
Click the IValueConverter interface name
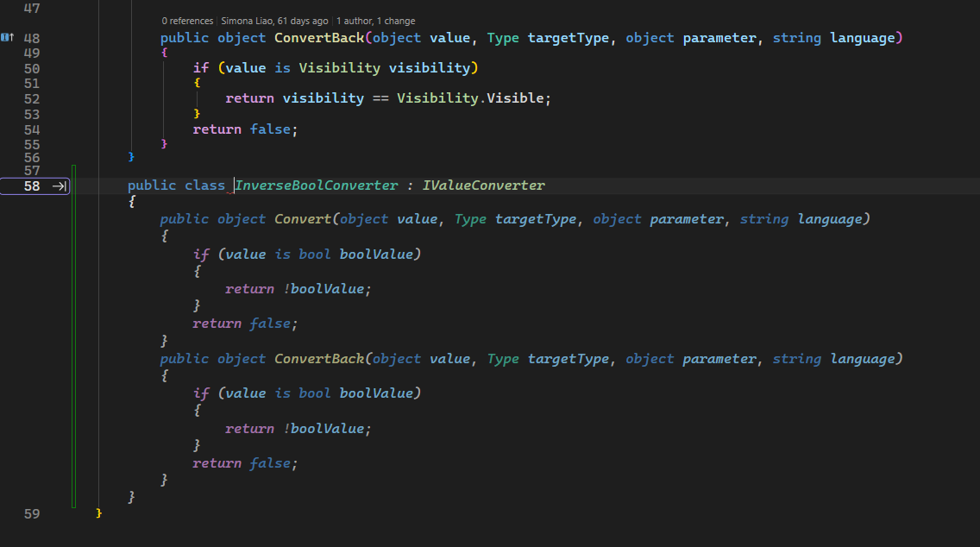pyautogui.click(x=483, y=185)
